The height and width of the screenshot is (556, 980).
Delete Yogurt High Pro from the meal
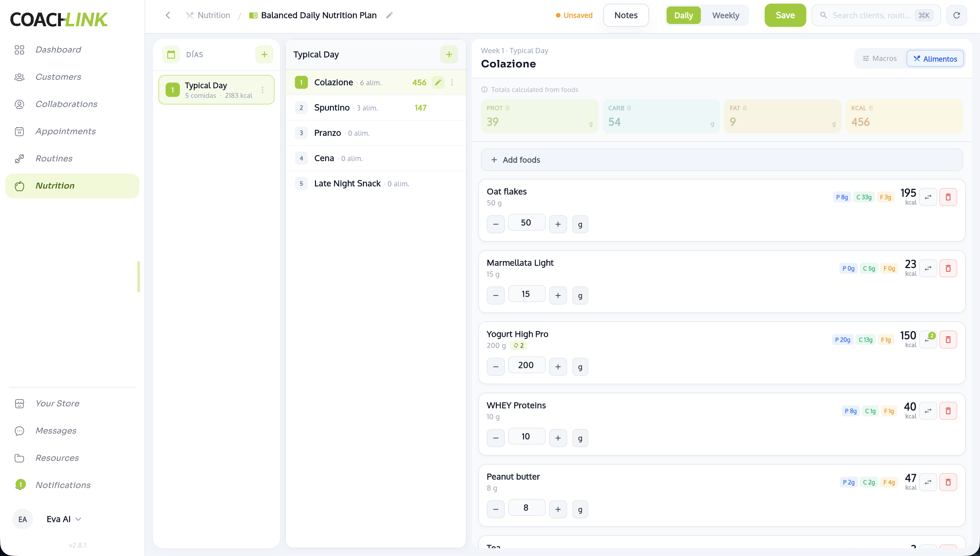coord(948,340)
